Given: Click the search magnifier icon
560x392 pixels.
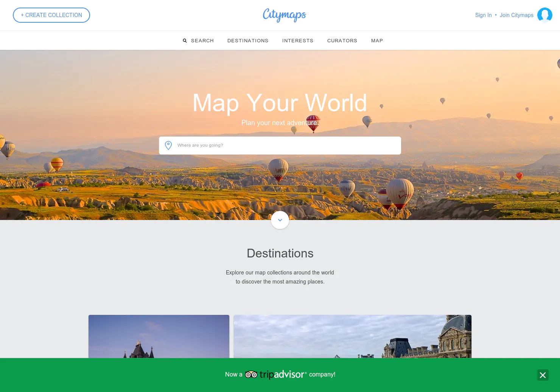Looking at the screenshot, I should coord(185,40).
